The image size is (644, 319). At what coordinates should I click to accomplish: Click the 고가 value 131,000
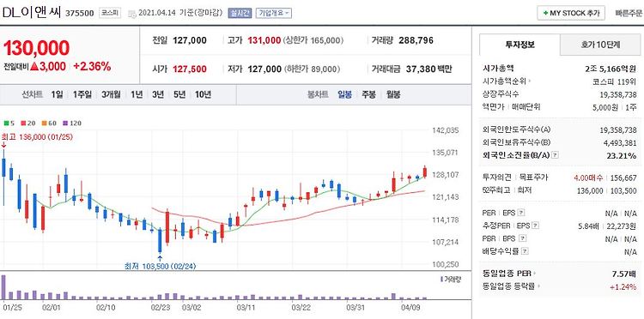pos(264,40)
